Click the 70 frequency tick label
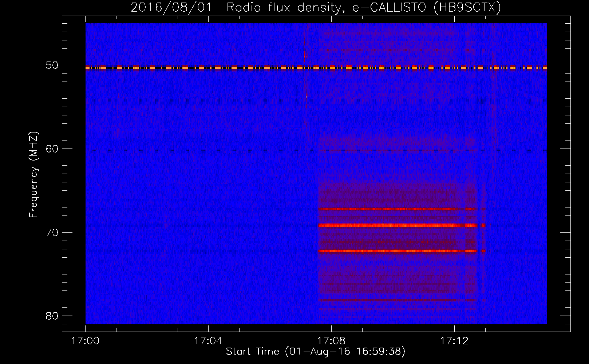This screenshot has height=364, width=589. (52, 232)
